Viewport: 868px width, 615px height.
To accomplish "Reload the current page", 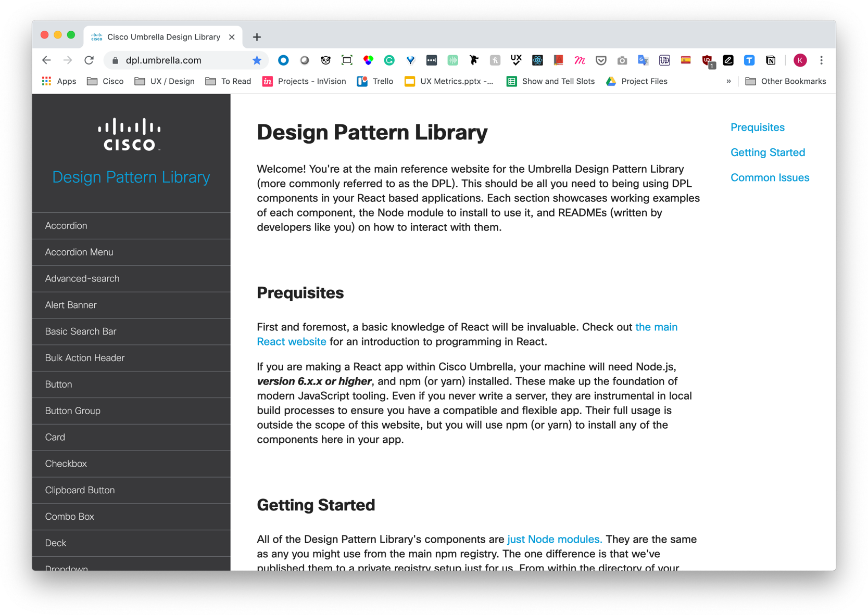I will point(89,60).
